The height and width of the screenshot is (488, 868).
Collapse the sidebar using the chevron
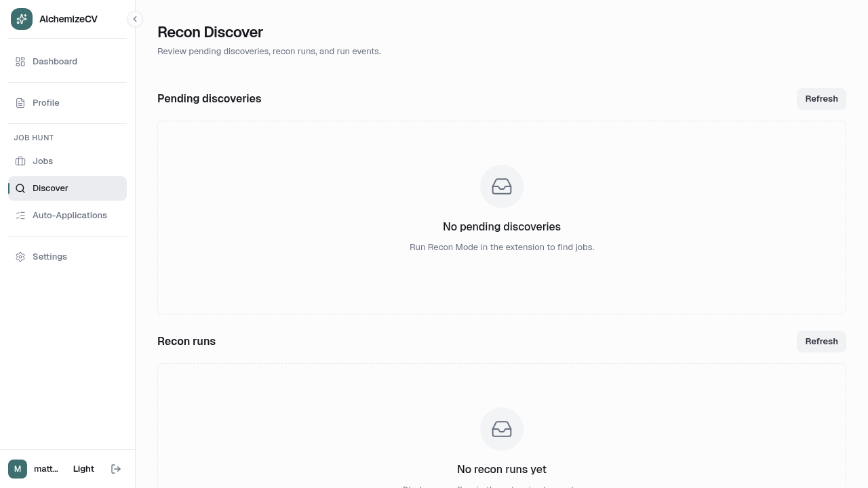(135, 19)
